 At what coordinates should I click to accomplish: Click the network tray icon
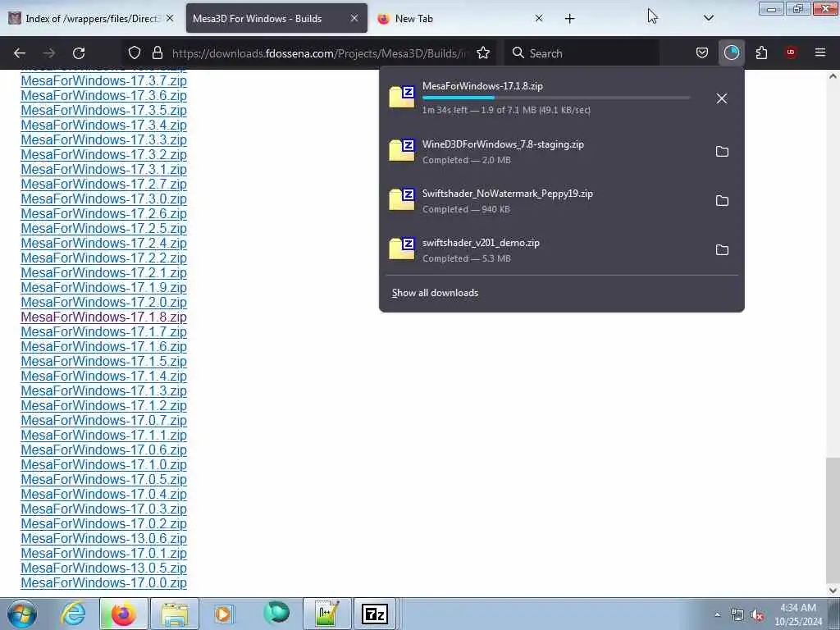click(737, 615)
